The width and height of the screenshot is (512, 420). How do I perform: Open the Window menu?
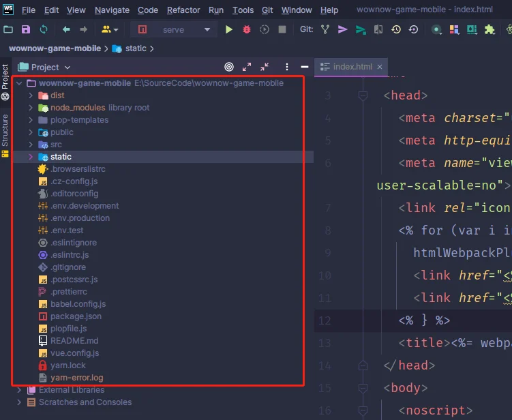click(x=297, y=10)
